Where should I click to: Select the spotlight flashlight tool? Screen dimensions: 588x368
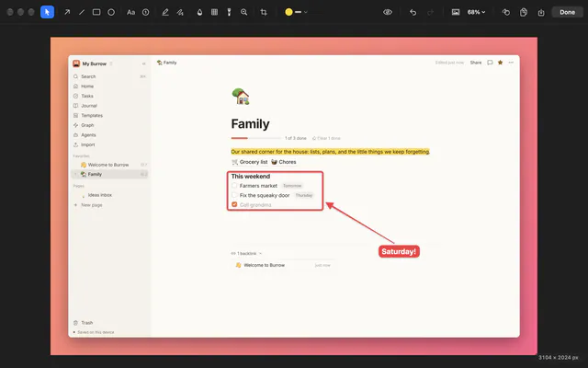tap(229, 12)
